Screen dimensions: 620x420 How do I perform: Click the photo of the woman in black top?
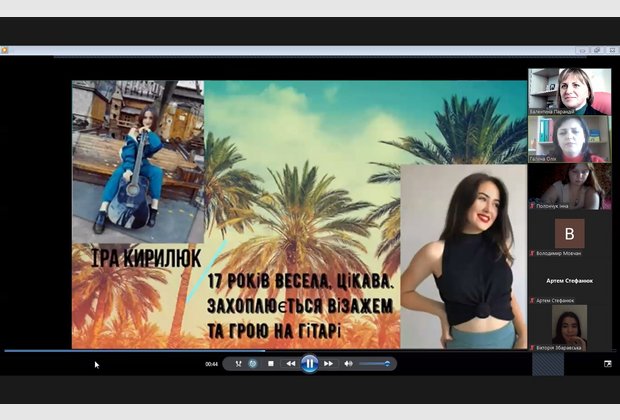(x=463, y=255)
